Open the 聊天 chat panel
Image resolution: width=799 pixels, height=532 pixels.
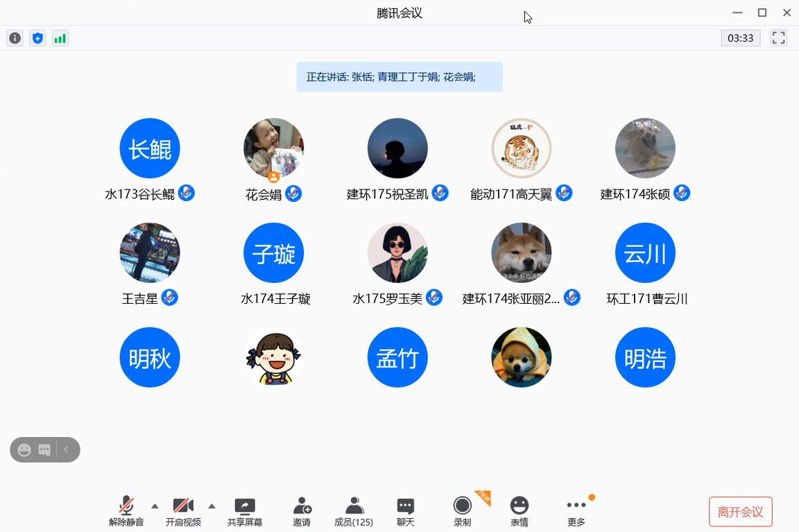pyautogui.click(x=406, y=511)
